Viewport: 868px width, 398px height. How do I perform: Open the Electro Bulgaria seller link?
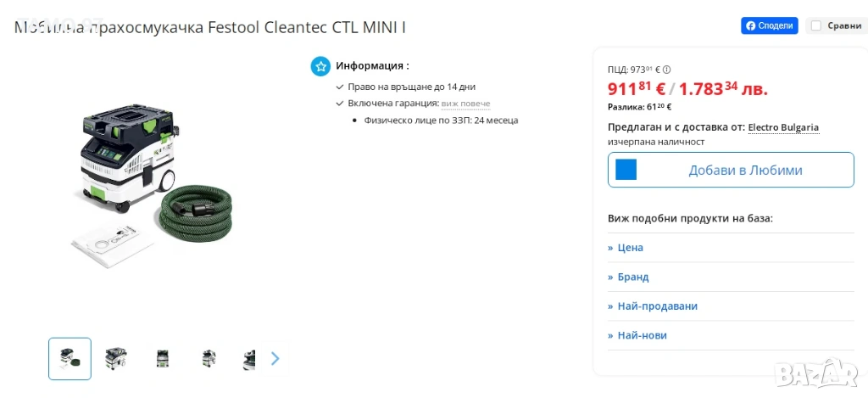point(783,127)
